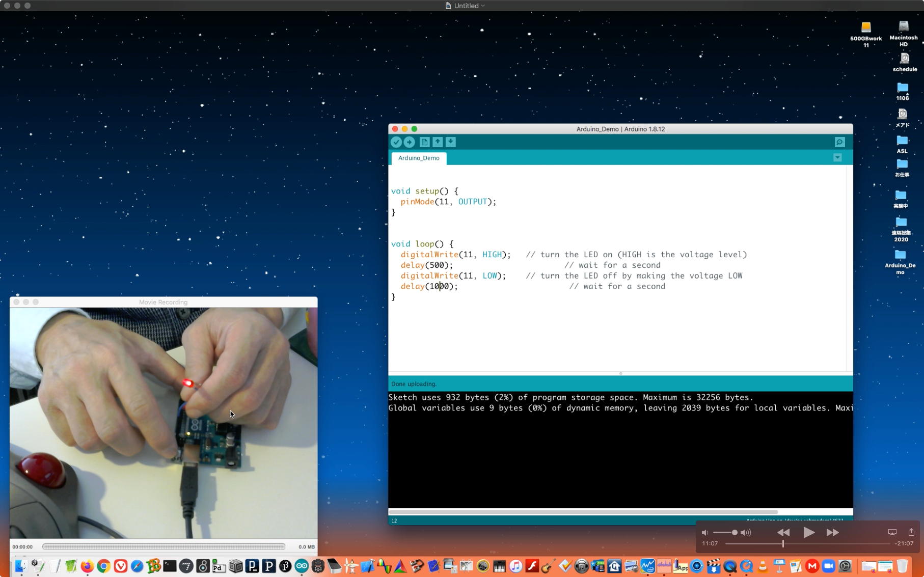
Task: Play the video in the player overlay
Action: (808, 533)
